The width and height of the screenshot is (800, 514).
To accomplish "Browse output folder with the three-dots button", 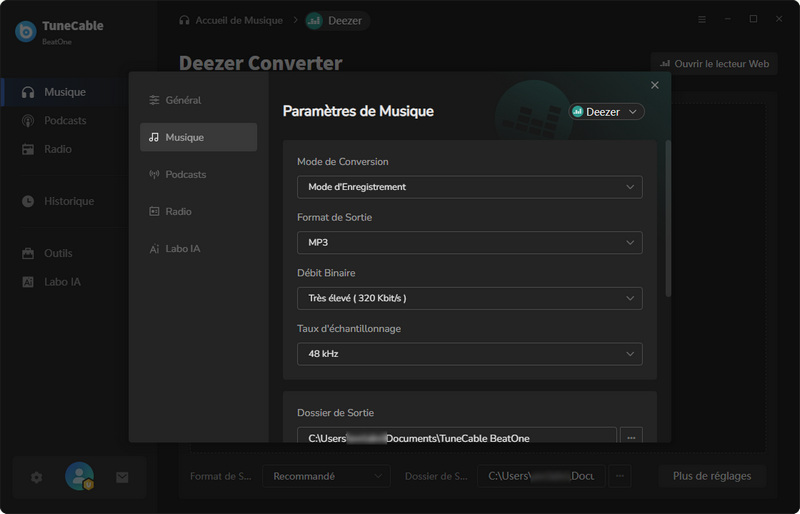I will 630,437.
